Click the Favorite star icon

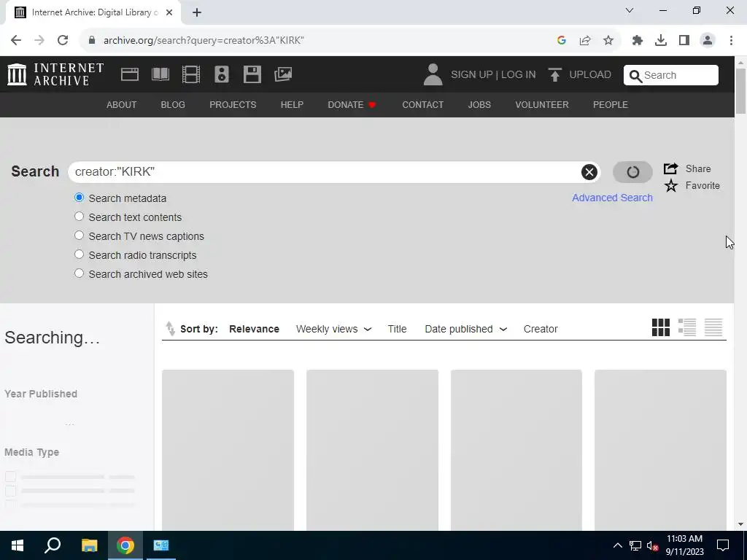tap(671, 186)
